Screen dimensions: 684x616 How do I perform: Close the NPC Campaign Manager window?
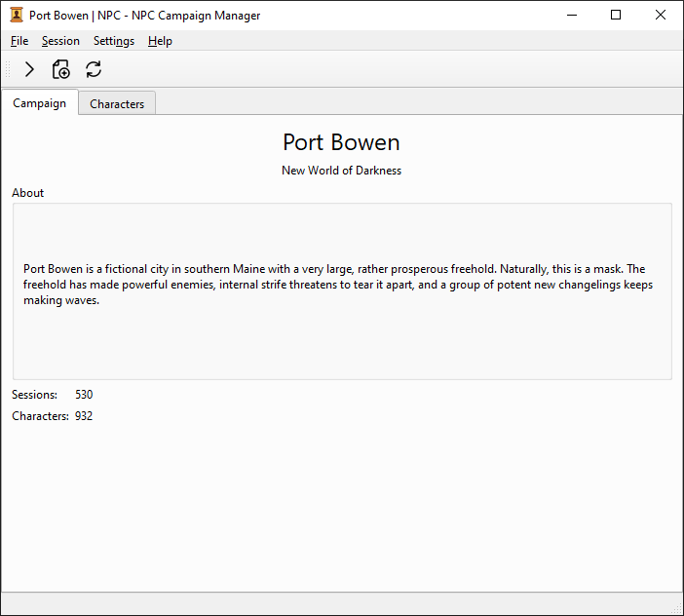point(661,16)
